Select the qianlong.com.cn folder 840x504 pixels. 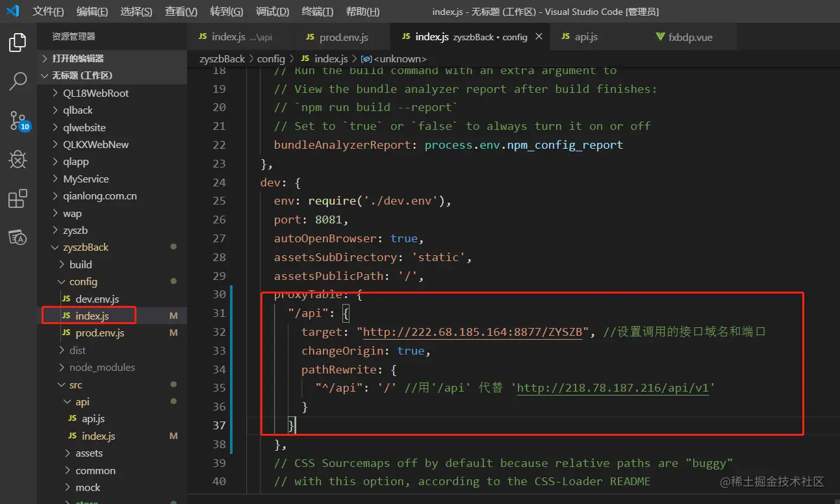112,196
